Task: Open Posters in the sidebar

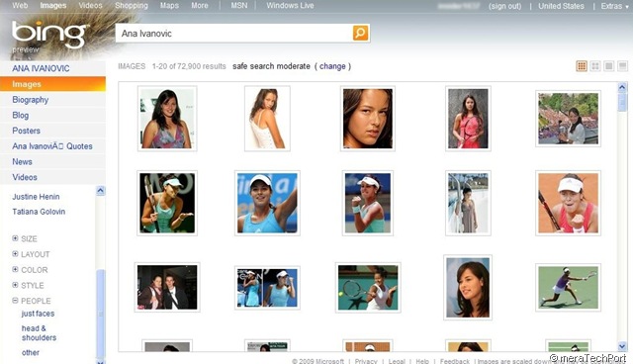Action: [27, 131]
